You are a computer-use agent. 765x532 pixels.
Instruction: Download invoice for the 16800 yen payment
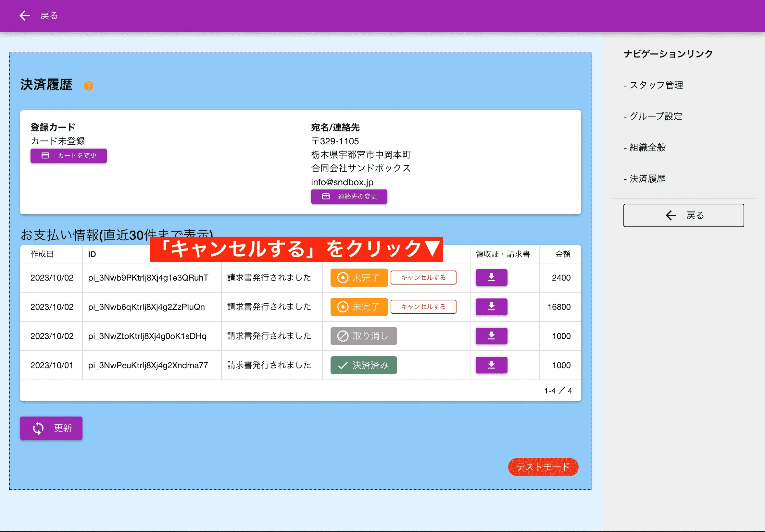tap(491, 307)
